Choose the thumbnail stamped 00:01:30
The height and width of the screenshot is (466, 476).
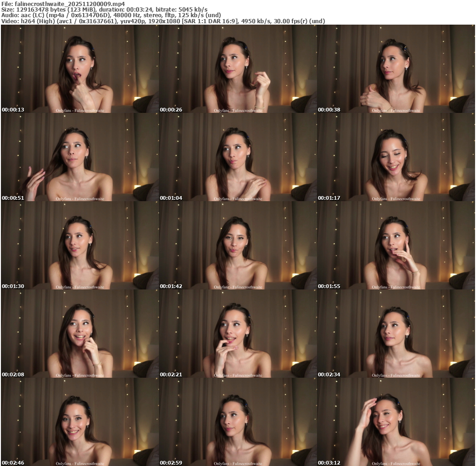pos(80,245)
